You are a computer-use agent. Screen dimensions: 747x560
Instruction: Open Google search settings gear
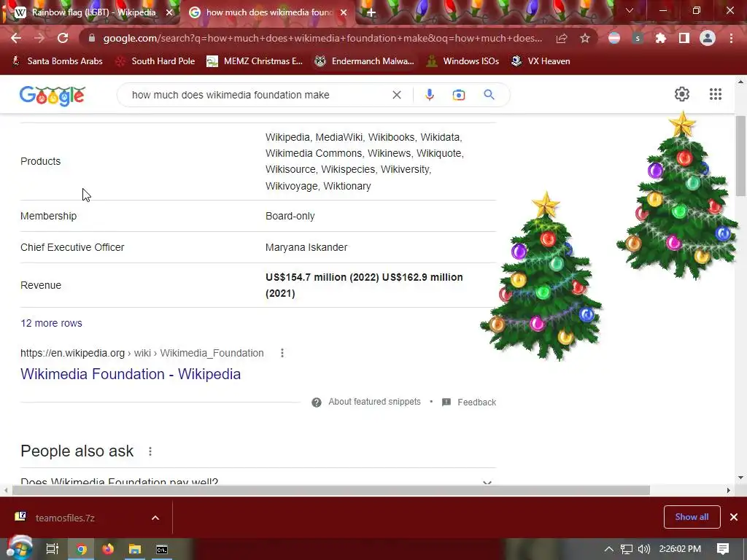682,94
